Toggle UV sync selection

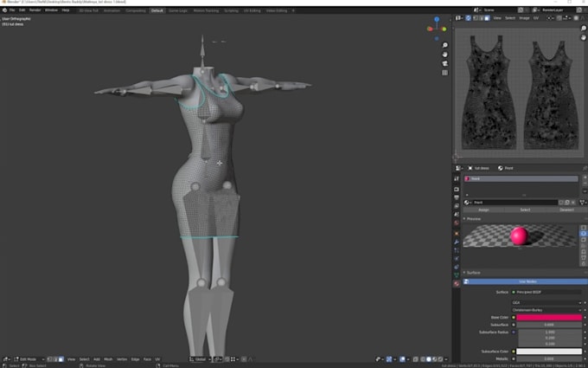(469, 18)
